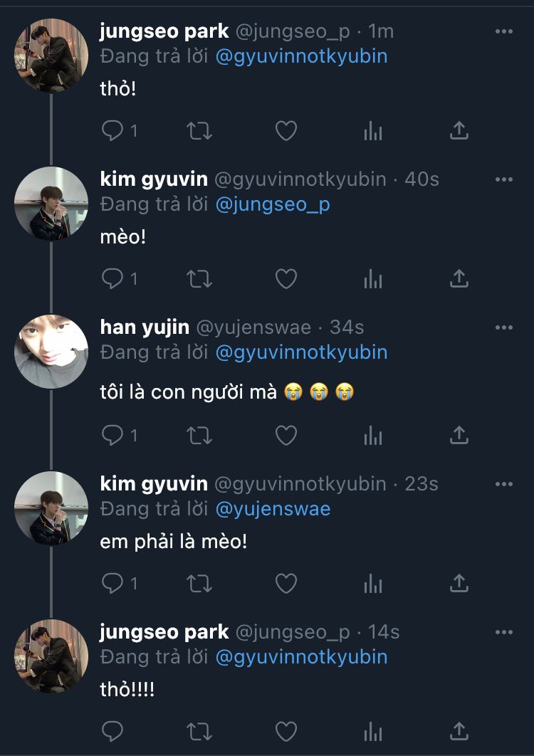Viewport: 534px width, 756px height.
Task: Share jungseo park's "thỏ!!!!" tweet
Action: tap(459, 731)
